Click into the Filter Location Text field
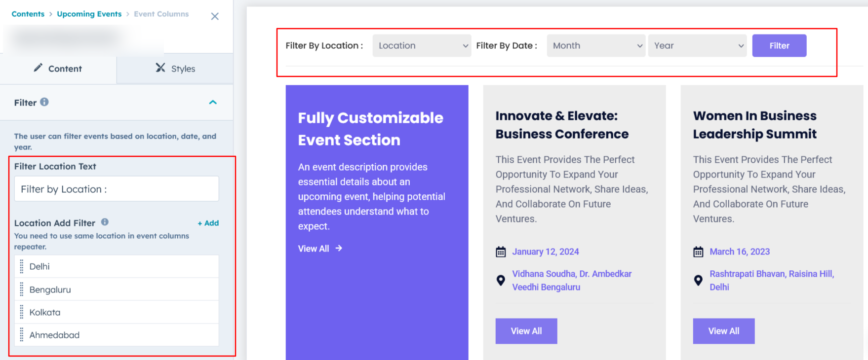The width and height of the screenshot is (868, 360). pyautogui.click(x=117, y=189)
